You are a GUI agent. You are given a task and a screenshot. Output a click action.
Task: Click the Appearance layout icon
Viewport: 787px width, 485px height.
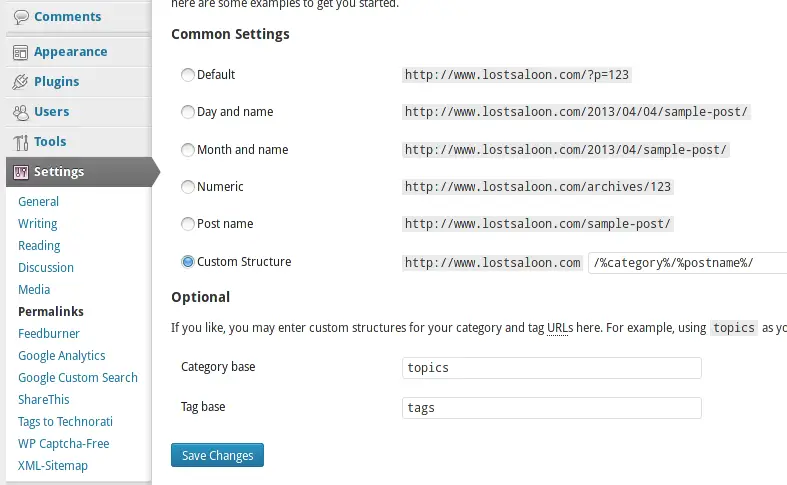(21, 52)
